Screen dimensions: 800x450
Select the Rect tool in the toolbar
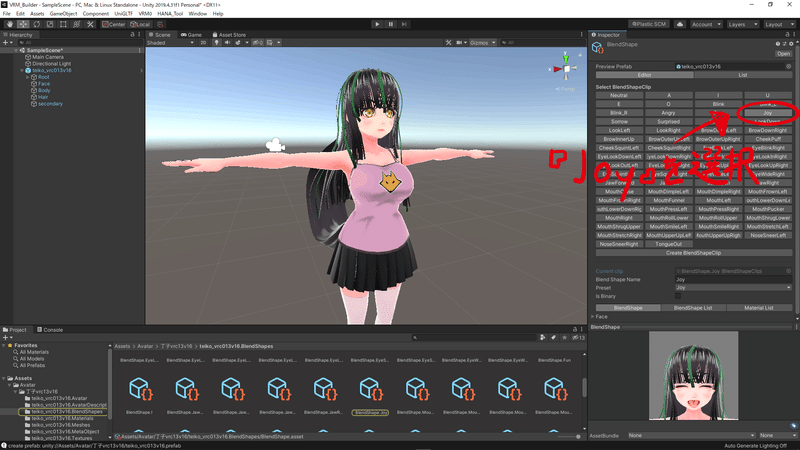(63, 24)
